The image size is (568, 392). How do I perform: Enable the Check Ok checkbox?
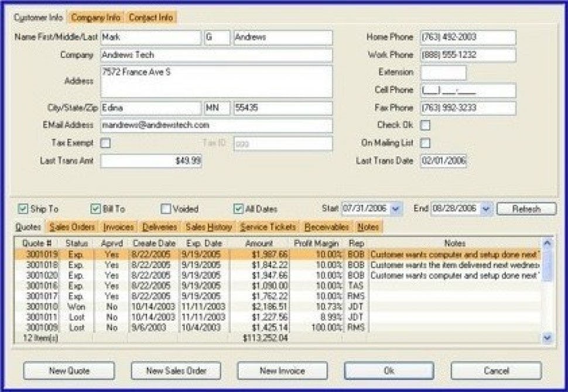[x=425, y=125]
